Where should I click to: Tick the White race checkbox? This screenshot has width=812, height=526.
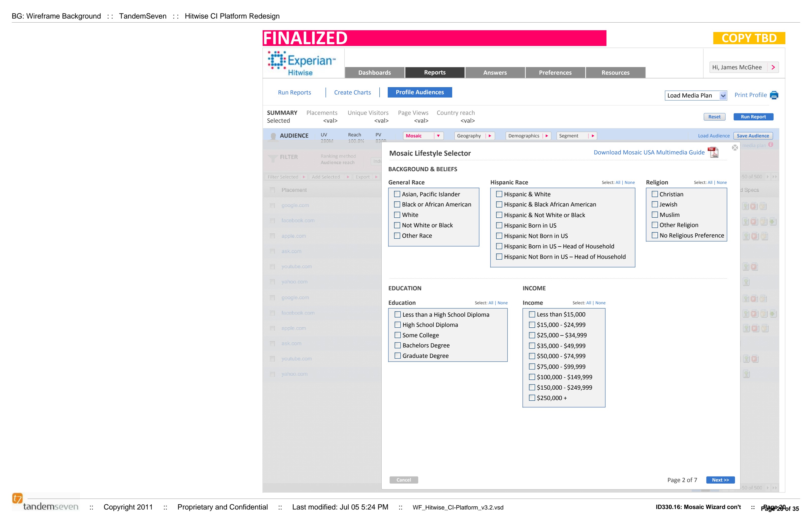pos(397,215)
